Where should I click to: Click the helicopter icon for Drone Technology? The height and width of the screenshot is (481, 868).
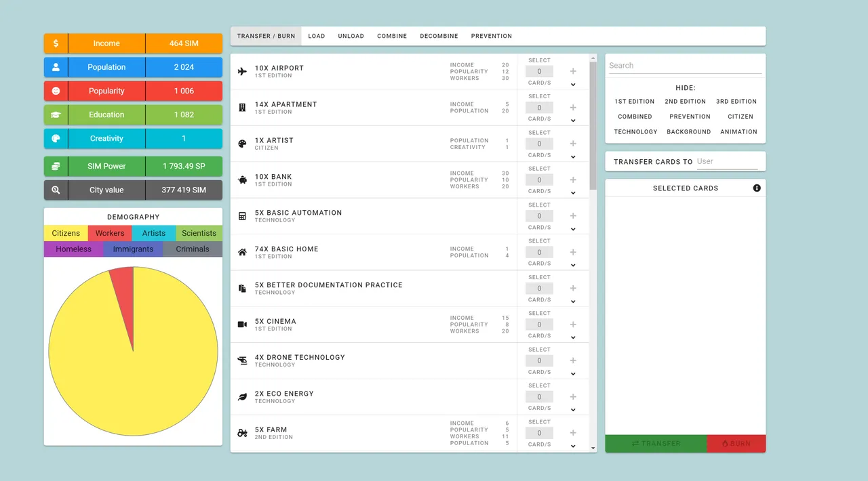coord(242,360)
